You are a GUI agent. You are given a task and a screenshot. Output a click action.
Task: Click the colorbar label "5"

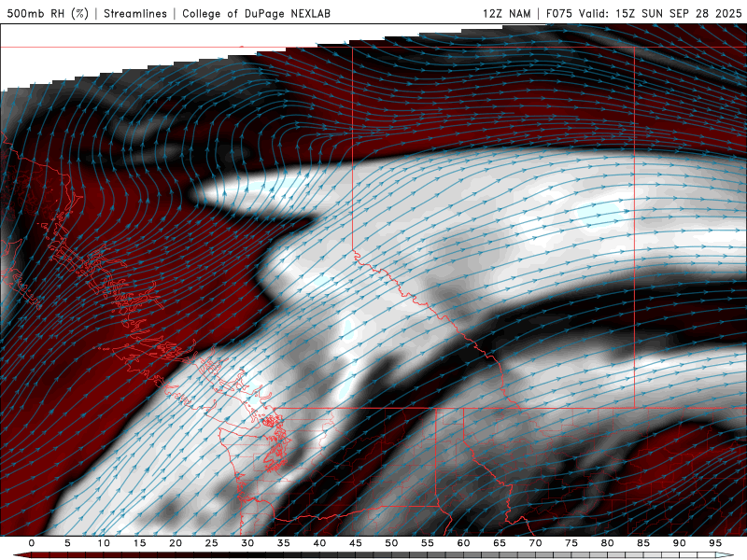[67, 543]
